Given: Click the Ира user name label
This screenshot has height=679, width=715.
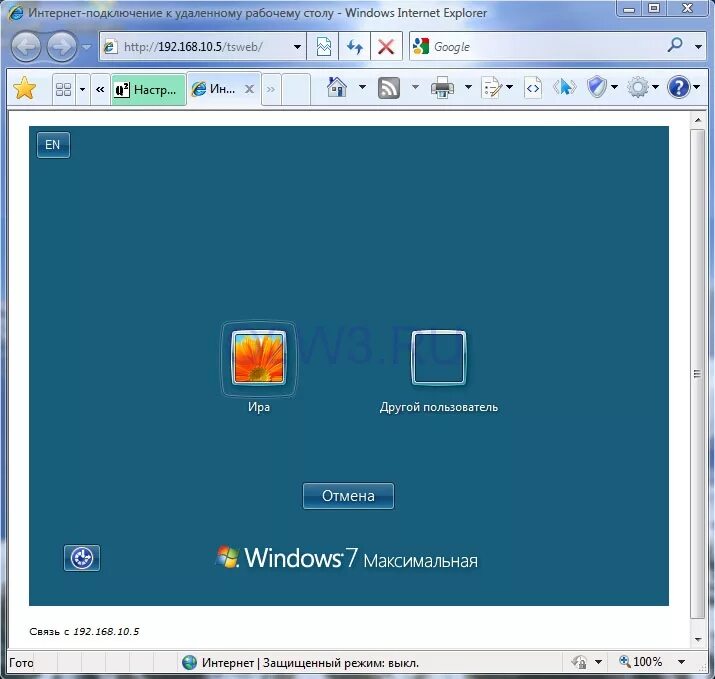Looking at the screenshot, I should [259, 407].
